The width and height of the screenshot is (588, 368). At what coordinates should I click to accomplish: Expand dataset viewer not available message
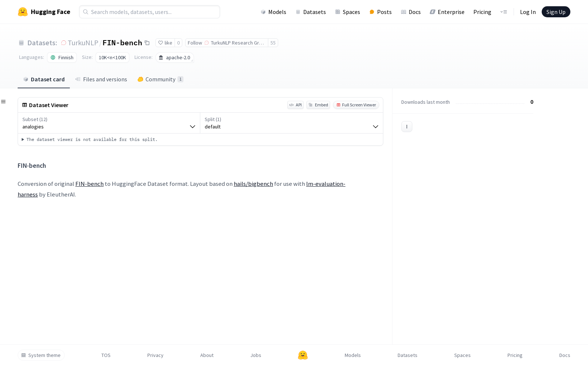[90, 139]
